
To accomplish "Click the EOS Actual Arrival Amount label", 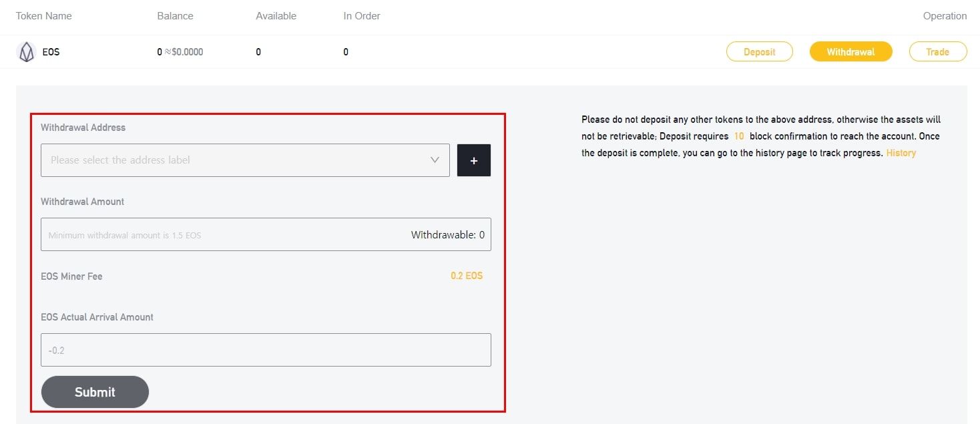I will 97,317.
